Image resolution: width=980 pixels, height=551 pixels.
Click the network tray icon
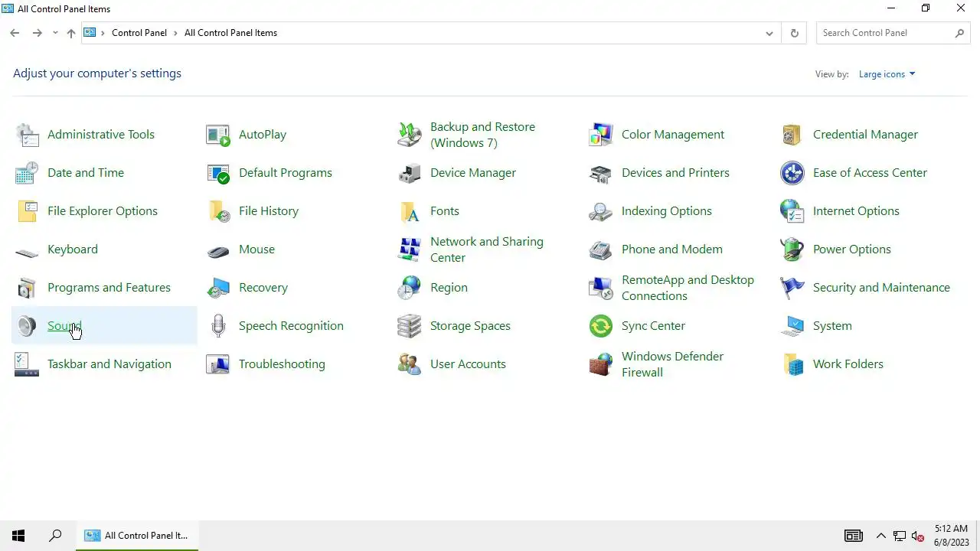click(900, 536)
